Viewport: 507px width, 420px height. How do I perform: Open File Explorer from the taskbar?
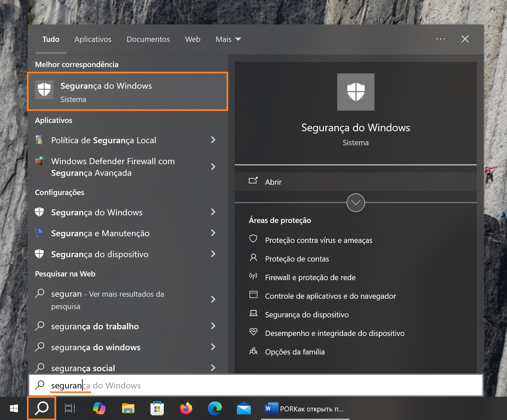click(x=128, y=408)
